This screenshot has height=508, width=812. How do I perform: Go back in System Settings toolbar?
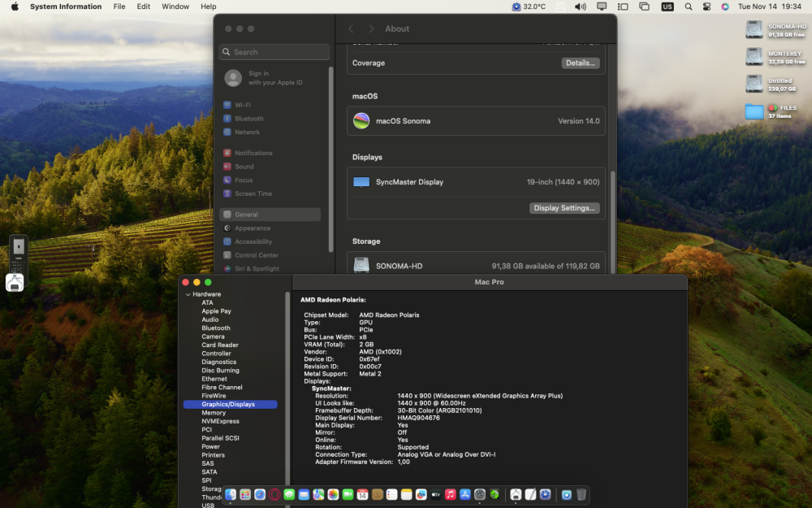click(351, 28)
